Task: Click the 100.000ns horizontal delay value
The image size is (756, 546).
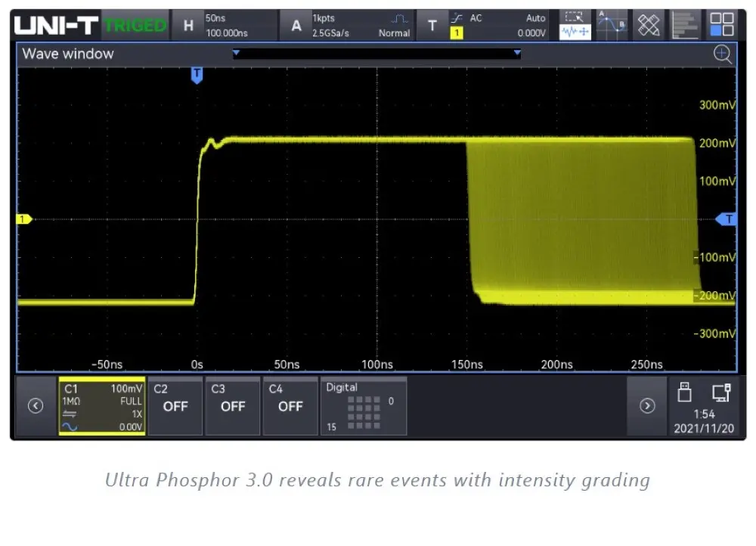Action: click(x=227, y=33)
